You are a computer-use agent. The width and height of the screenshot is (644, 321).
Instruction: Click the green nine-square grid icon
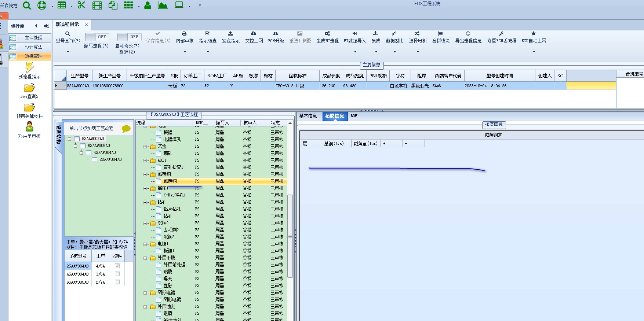pos(128,5)
